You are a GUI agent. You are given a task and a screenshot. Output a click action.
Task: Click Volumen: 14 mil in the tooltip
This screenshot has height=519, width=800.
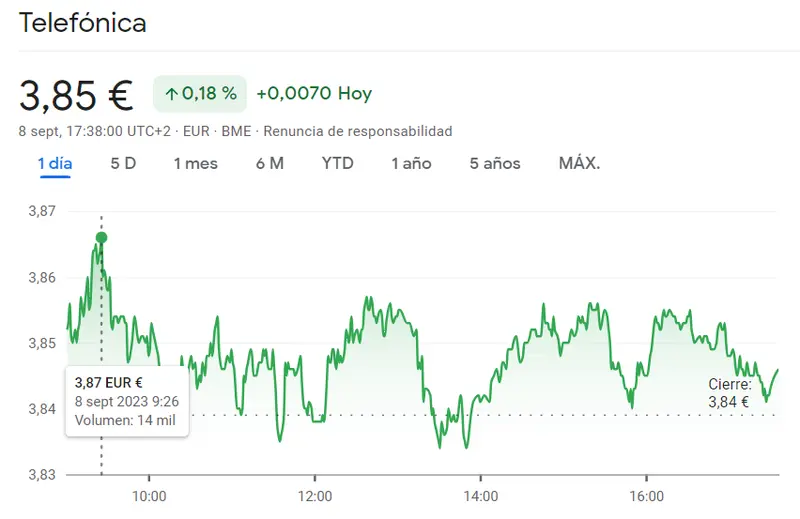point(125,421)
